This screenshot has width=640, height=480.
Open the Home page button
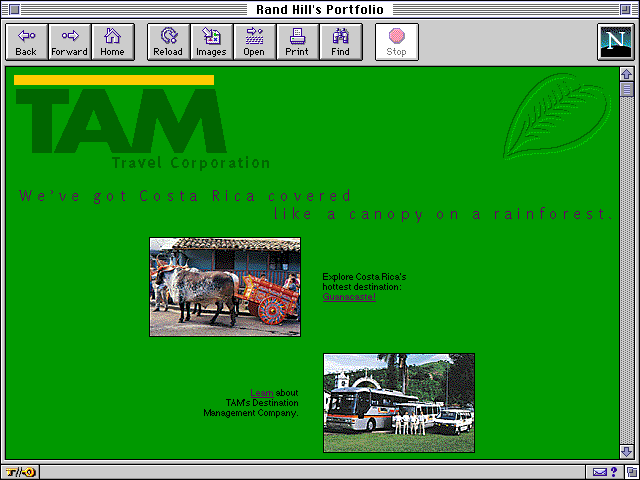(113, 42)
